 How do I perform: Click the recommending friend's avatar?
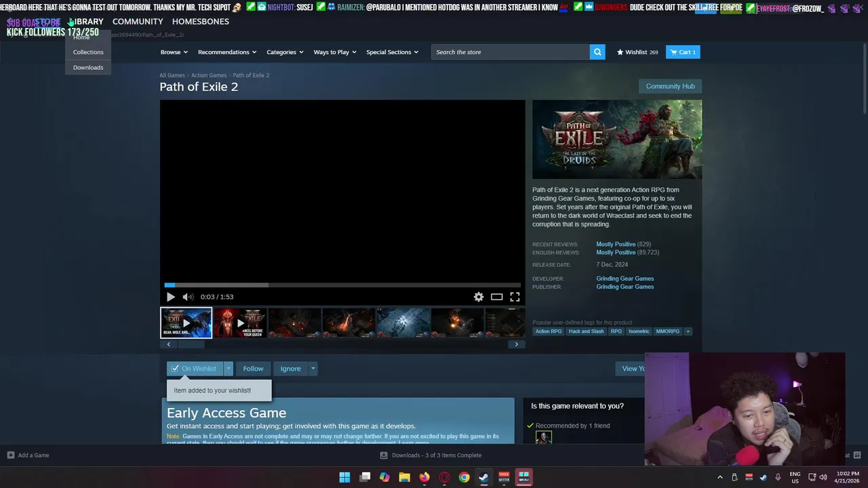pyautogui.click(x=544, y=439)
